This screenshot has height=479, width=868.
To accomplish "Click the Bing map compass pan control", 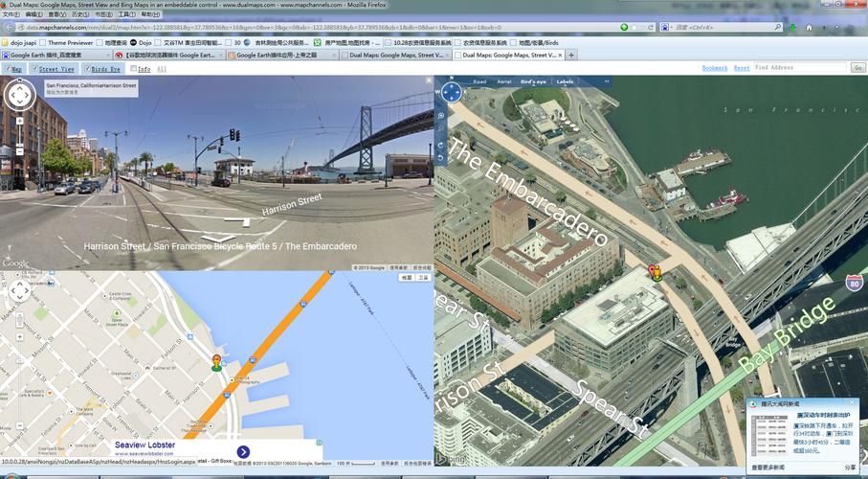I will (452, 92).
